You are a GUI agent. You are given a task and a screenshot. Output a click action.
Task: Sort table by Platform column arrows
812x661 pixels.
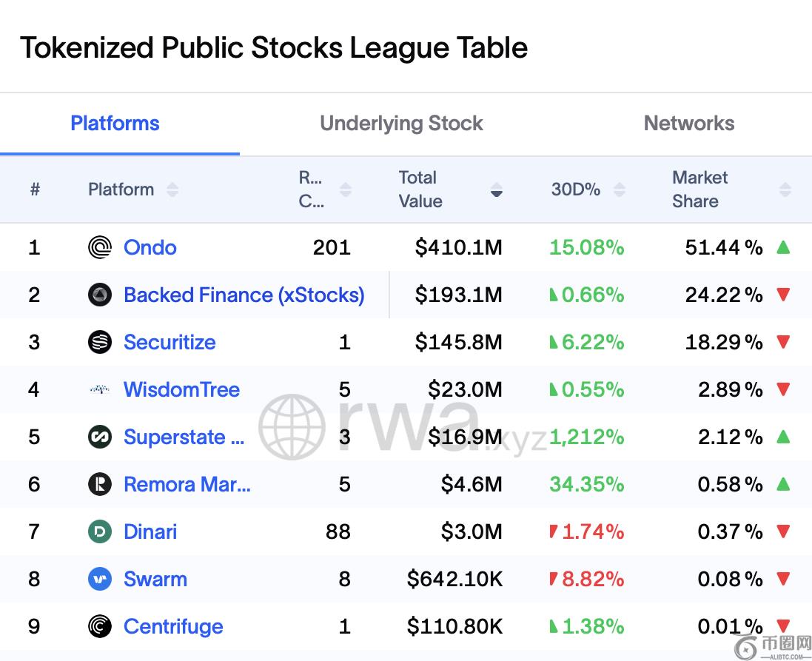click(172, 189)
